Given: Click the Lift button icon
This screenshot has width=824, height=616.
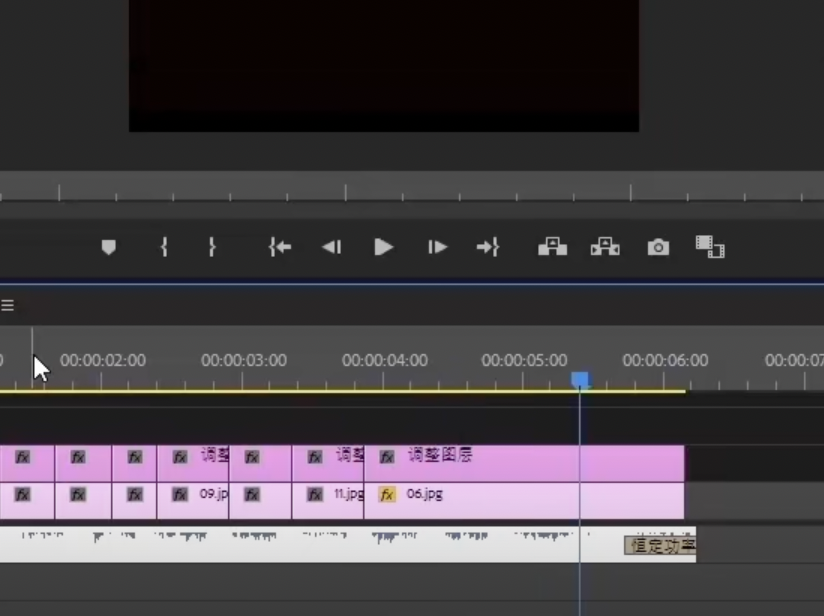Looking at the screenshot, I should pos(552,247).
